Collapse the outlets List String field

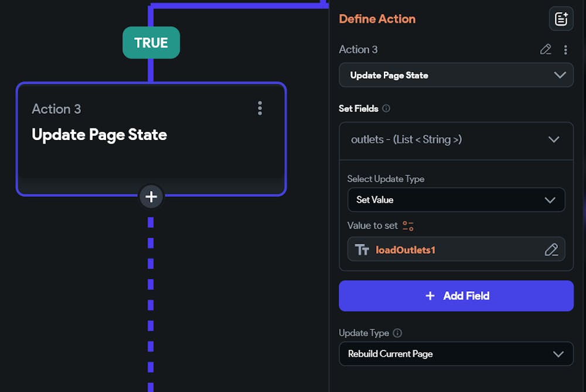[x=553, y=139]
